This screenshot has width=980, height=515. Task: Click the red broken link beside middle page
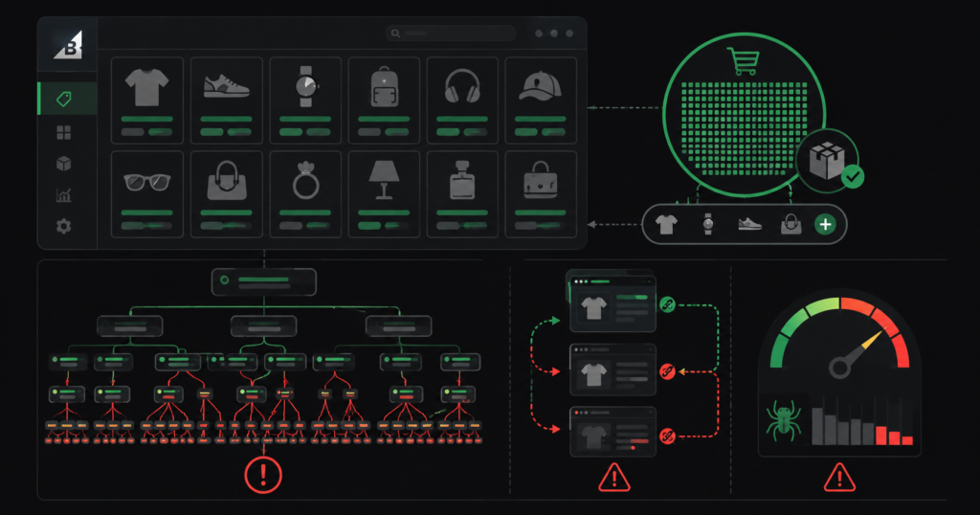(x=667, y=371)
